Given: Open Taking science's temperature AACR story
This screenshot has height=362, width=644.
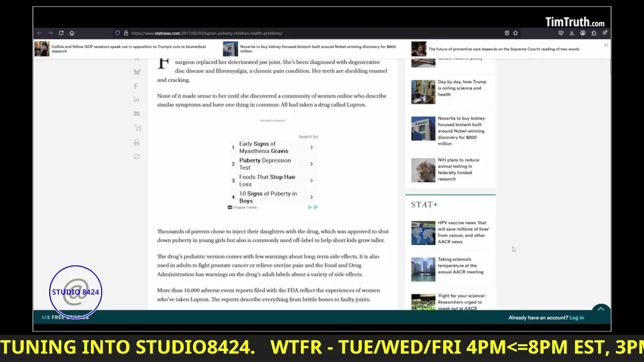Looking at the screenshot, I should (x=460, y=265).
